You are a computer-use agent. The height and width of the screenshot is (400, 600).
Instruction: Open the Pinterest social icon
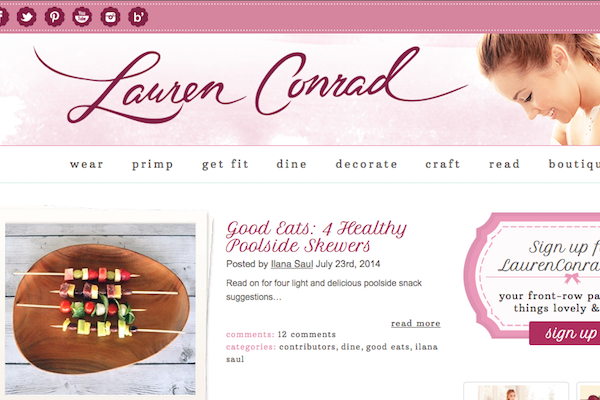(x=55, y=17)
